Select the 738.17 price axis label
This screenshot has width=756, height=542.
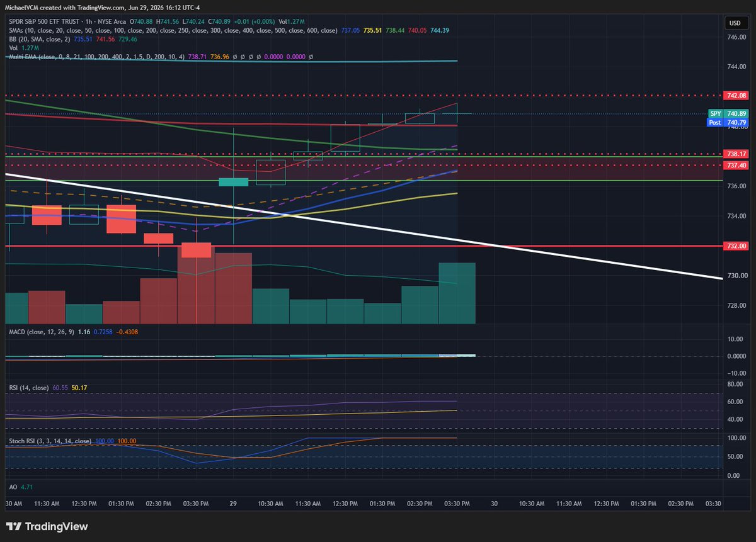click(x=736, y=154)
